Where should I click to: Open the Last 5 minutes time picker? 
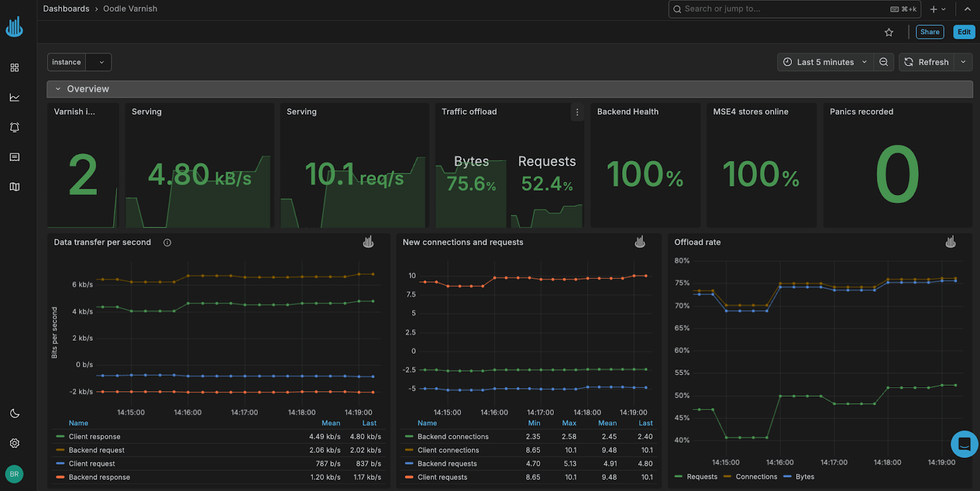coord(825,62)
